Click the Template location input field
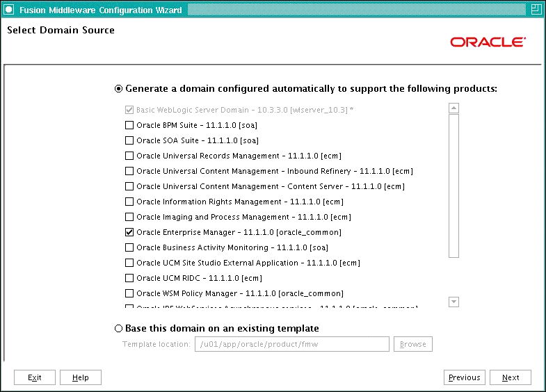The height and width of the screenshot is (392, 546). [292, 344]
